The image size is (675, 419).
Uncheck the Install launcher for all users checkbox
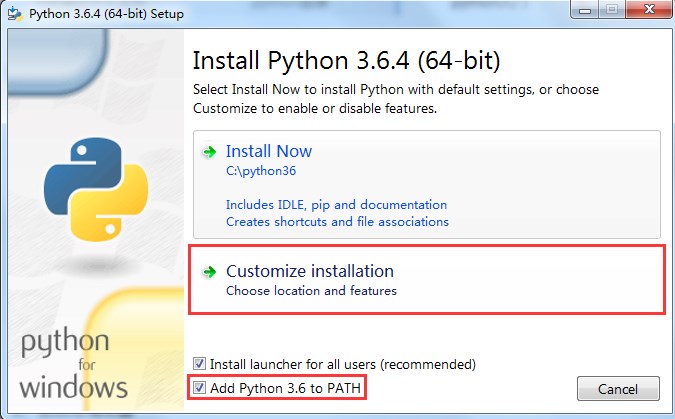[x=199, y=363]
